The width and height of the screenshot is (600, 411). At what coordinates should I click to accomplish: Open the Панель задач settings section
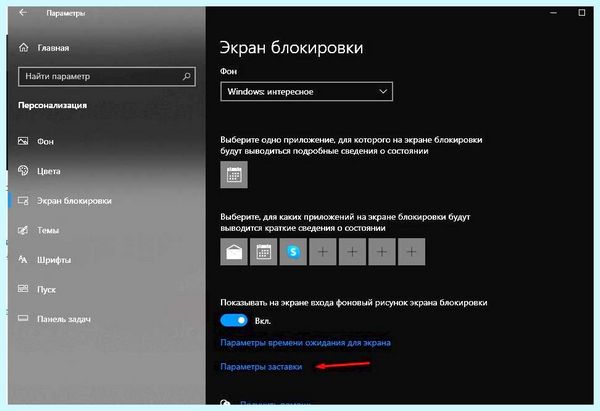coord(64,319)
